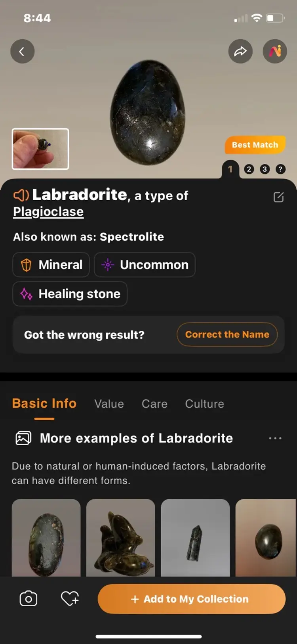Select match result number 2
The image size is (297, 644).
(249, 169)
